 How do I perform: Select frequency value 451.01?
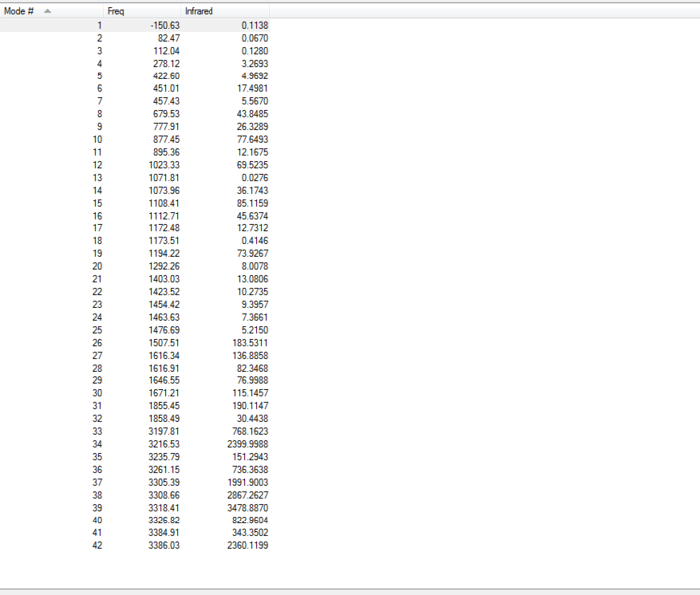166,88
